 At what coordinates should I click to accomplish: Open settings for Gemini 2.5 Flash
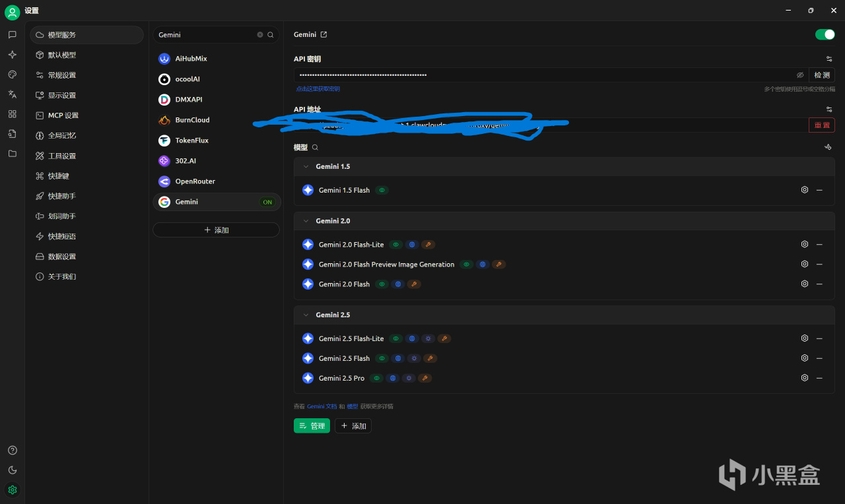pos(805,358)
